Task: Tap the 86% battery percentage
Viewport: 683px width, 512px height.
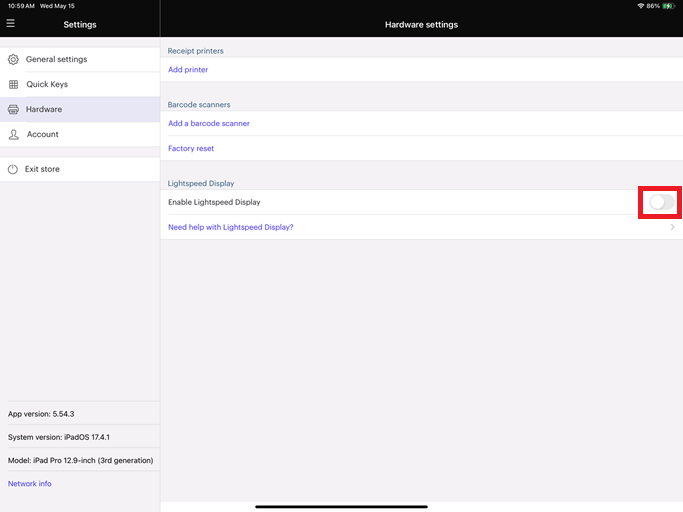Action: click(653, 6)
